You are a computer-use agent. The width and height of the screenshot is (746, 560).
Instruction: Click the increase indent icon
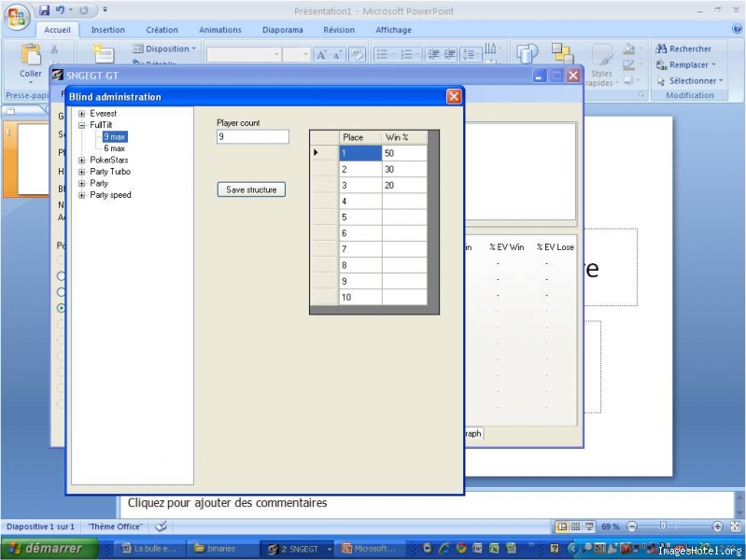[450, 55]
